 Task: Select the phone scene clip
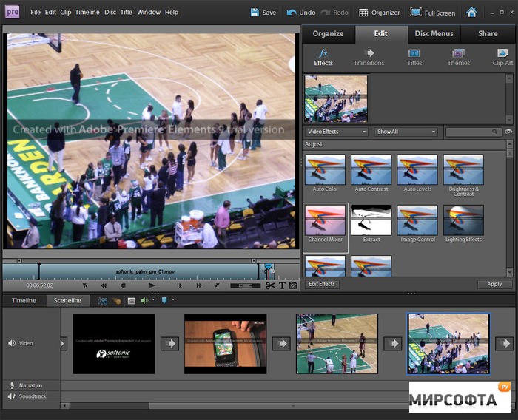coord(226,344)
